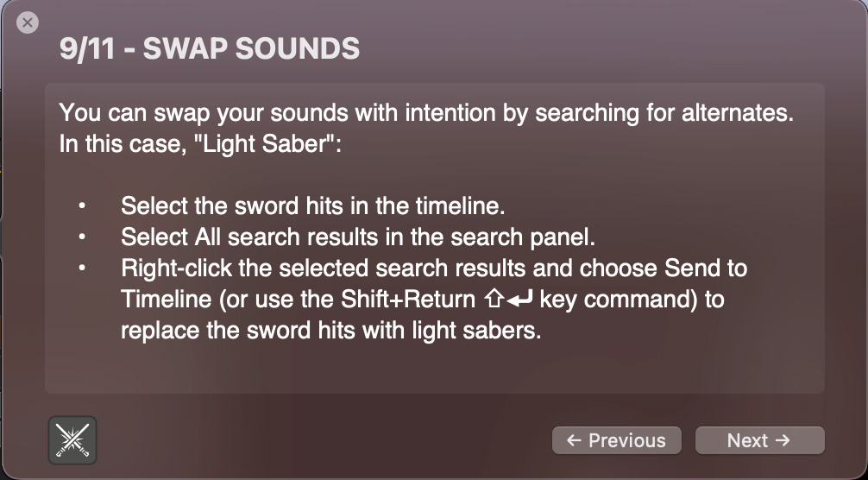Click the third bullet point marker
The image size is (868, 480).
pyautogui.click(x=82, y=268)
